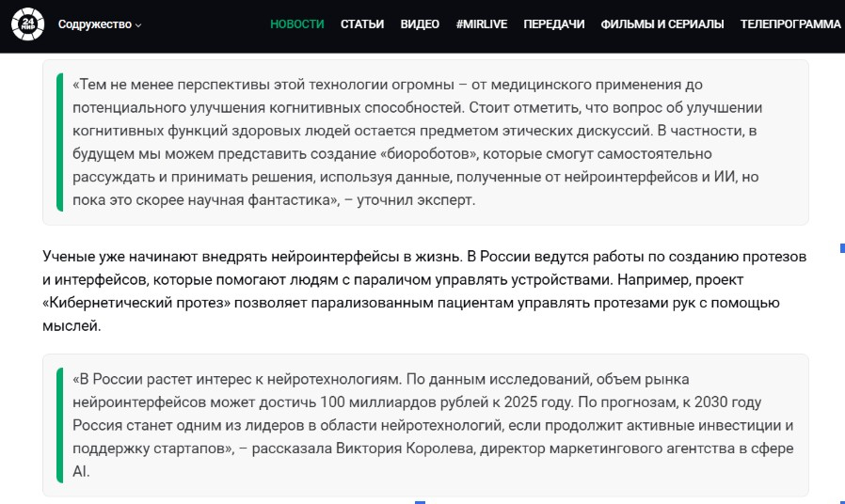Viewport: 845px width, 504px height.
Task: Open the #MIRLIVE section
Action: [x=481, y=24]
